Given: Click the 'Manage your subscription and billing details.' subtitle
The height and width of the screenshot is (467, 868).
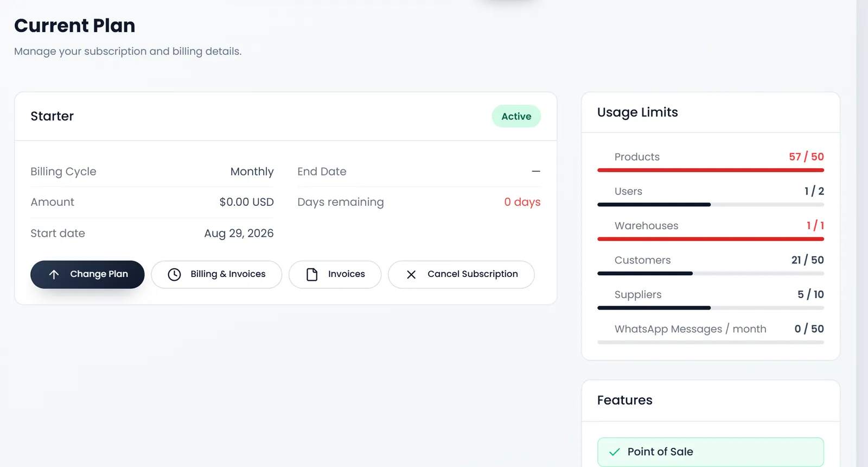Looking at the screenshot, I should pyautogui.click(x=128, y=51).
